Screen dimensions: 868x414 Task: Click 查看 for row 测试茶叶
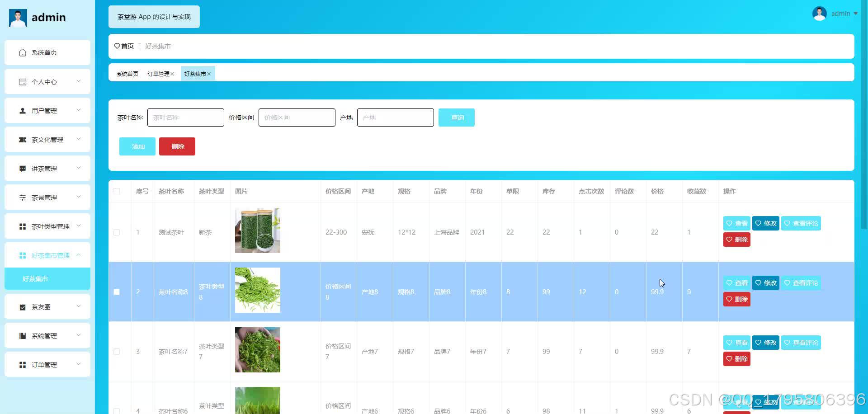pos(737,223)
